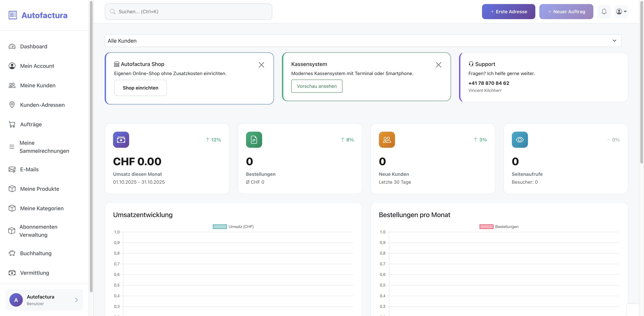Open the Dashboard sidebar icon
The width and height of the screenshot is (644, 316).
click(12, 46)
